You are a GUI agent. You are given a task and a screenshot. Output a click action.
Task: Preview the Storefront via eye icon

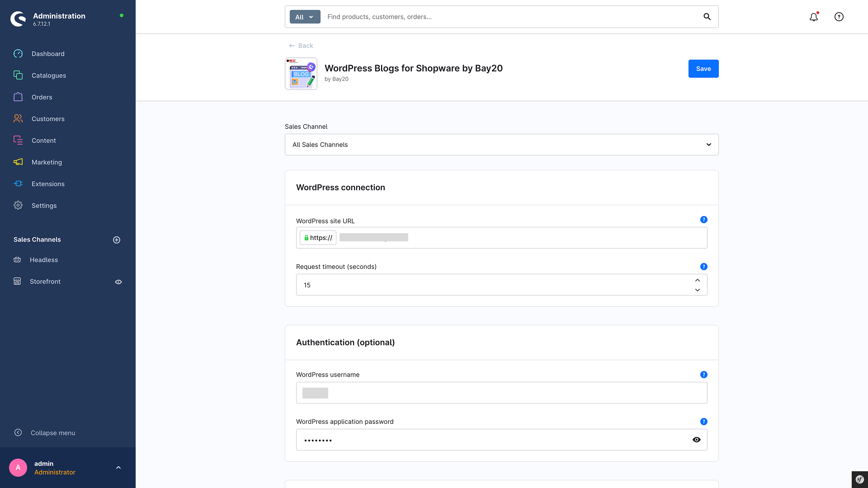click(x=118, y=282)
